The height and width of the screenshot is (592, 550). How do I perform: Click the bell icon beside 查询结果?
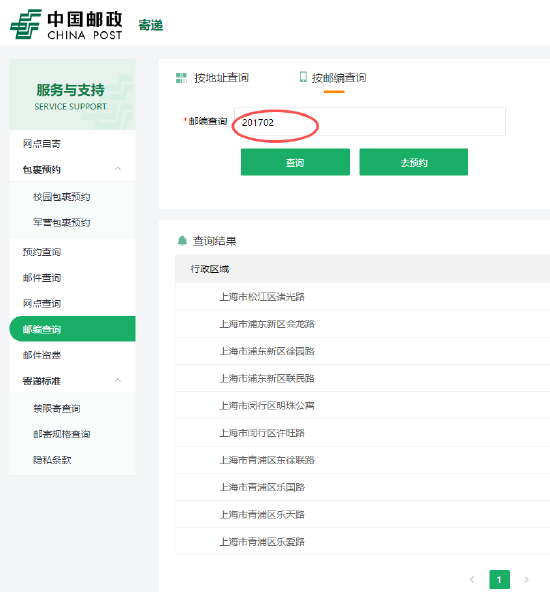pyautogui.click(x=182, y=240)
